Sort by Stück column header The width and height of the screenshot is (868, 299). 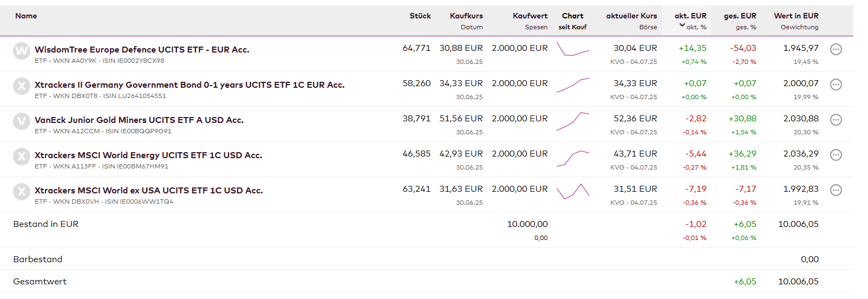click(420, 16)
